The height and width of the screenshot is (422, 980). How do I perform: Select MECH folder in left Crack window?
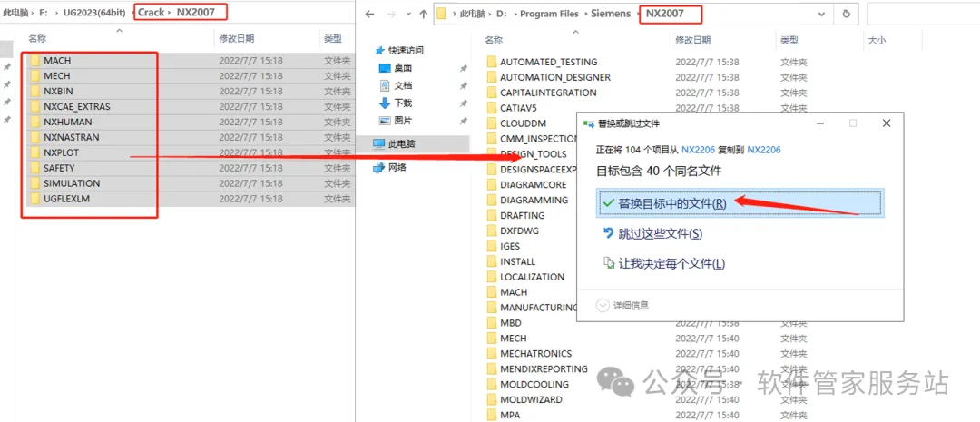(x=57, y=75)
